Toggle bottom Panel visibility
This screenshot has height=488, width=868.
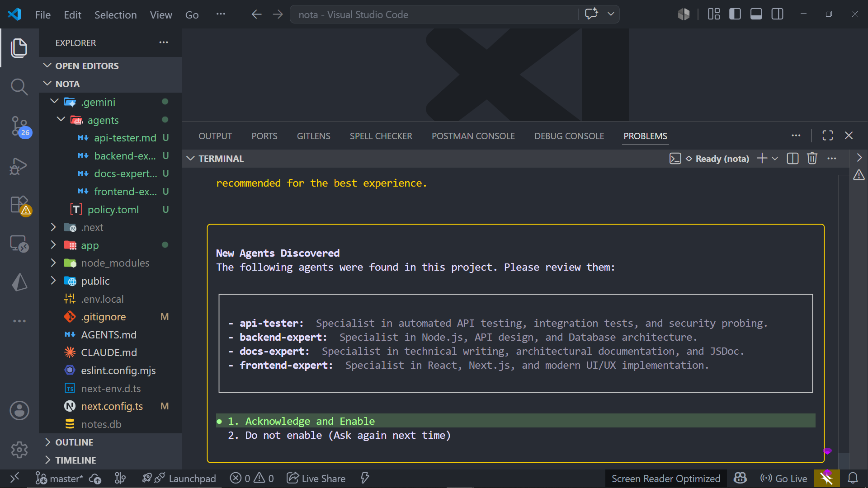coord(756,14)
